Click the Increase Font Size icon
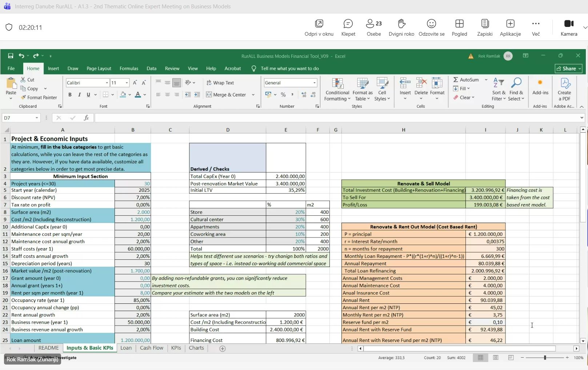This screenshot has height=370, width=588. tap(135, 83)
